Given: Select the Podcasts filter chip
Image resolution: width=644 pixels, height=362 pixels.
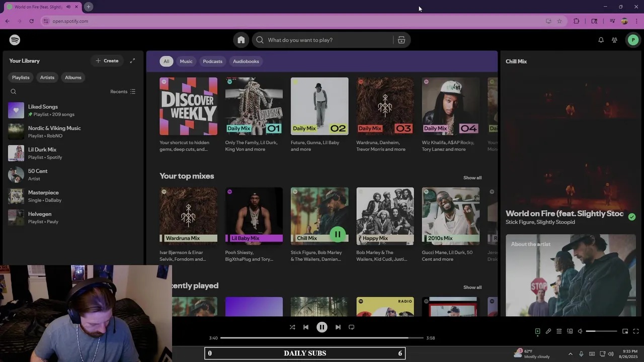Looking at the screenshot, I should click(212, 61).
